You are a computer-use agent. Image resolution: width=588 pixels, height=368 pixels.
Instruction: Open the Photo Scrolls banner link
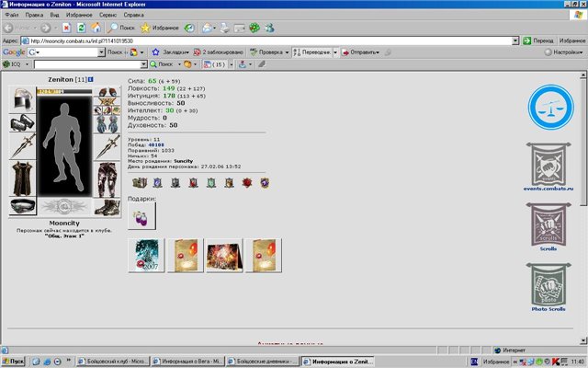(548, 287)
